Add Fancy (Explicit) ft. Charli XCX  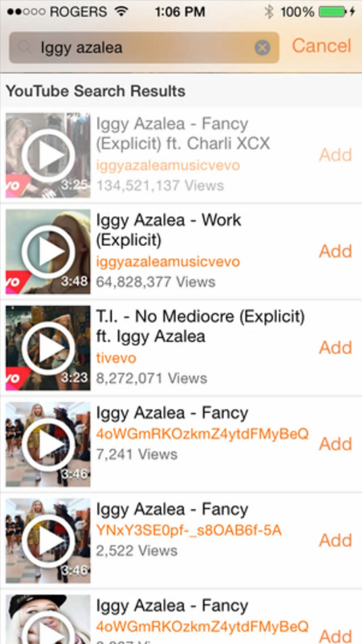[335, 155]
